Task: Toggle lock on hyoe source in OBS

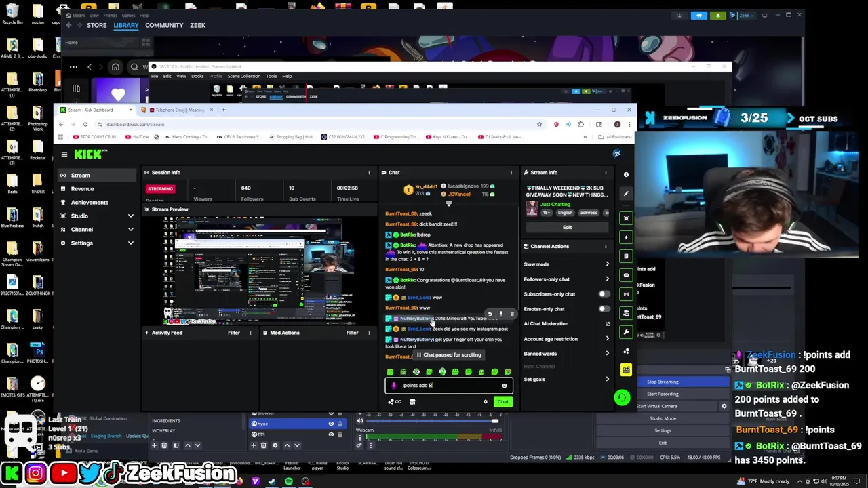Action: pos(340,424)
